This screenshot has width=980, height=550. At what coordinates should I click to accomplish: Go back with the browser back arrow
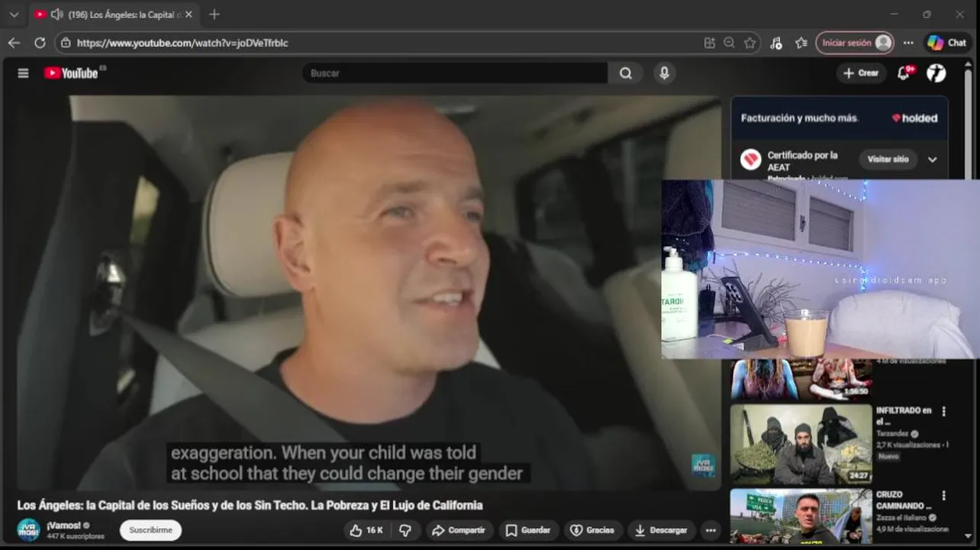pos(14,43)
